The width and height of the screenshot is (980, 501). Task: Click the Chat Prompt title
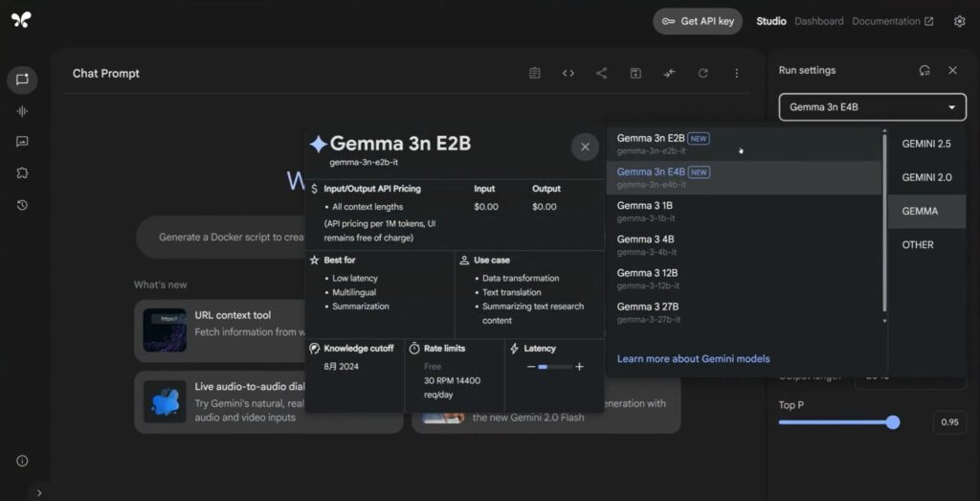tap(105, 73)
